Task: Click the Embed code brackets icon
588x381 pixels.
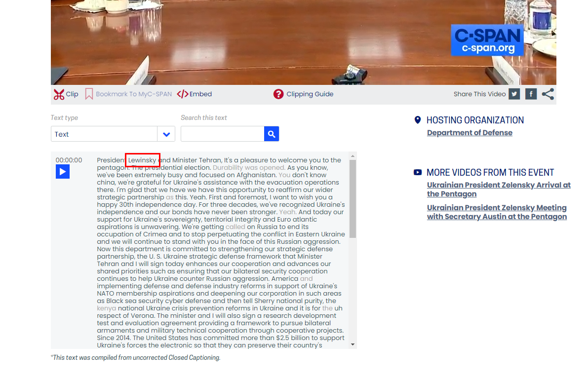Action: point(182,94)
